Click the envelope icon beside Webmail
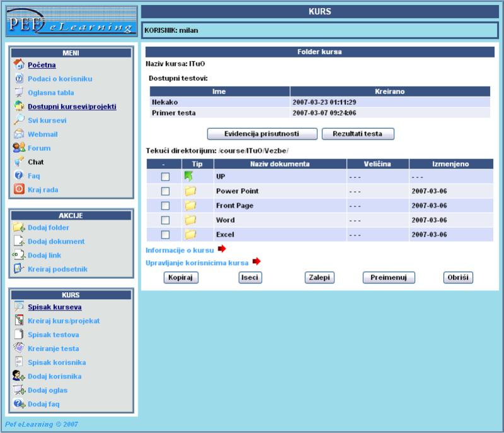The height and width of the screenshot is (433, 504). (19, 134)
